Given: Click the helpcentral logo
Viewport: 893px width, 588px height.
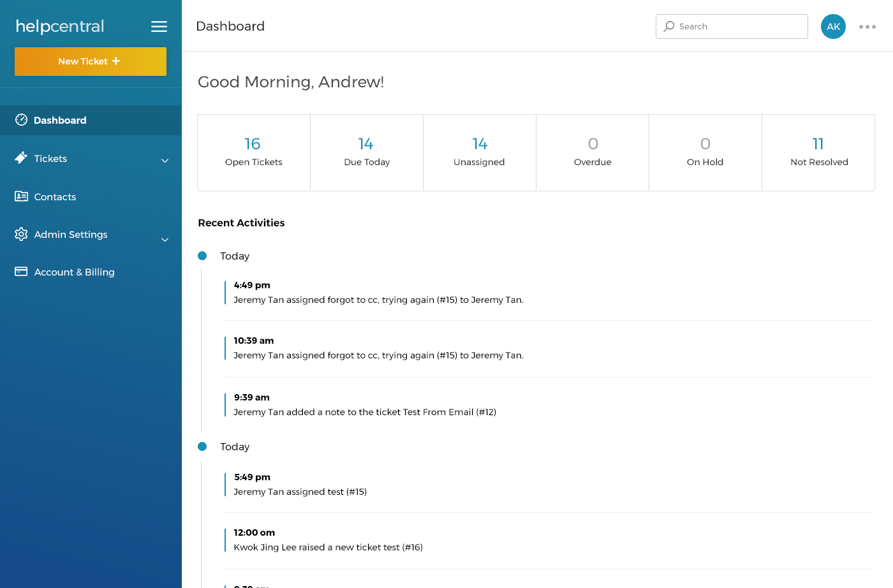Looking at the screenshot, I should point(60,27).
